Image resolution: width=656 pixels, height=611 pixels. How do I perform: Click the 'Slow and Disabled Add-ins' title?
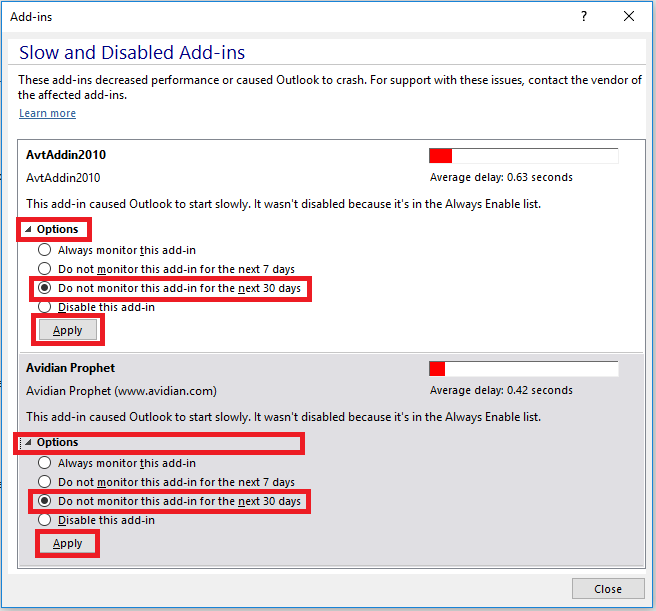(x=132, y=53)
